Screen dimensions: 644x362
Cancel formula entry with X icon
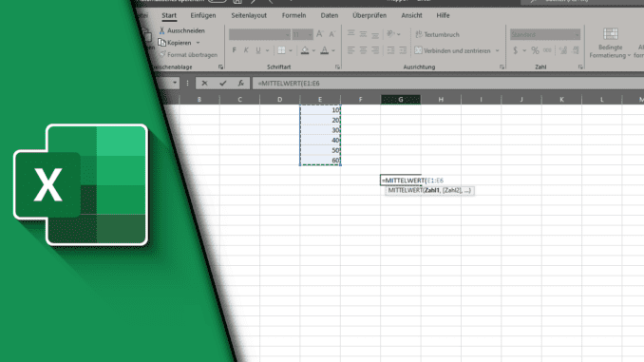tap(204, 84)
